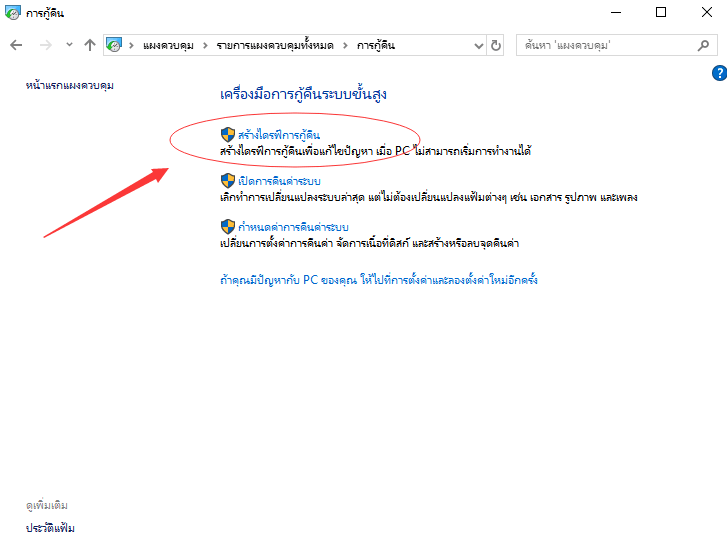Navigate to the แผงควบคุม breadcrumb

[x=167, y=45]
